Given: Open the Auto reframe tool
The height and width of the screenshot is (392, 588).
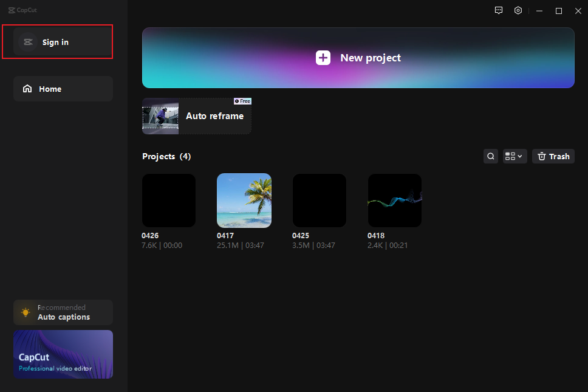Looking at the screenshot, I should (196, 116).
